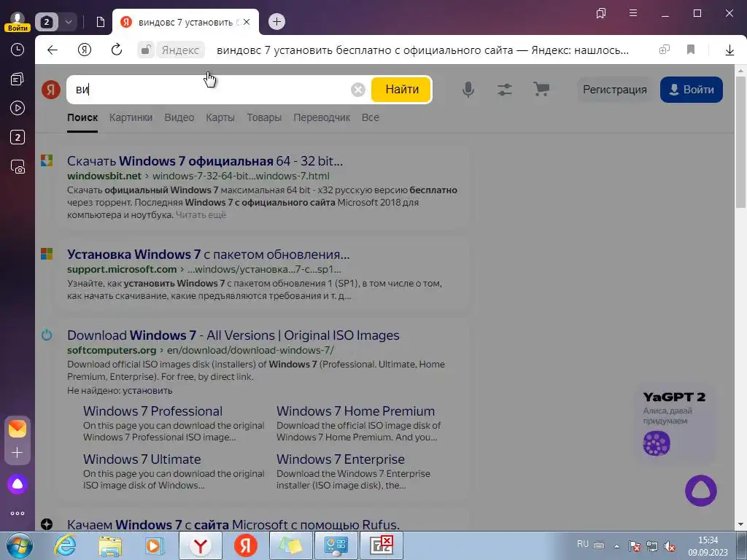This screenshot has width=747, height=560.
Task: Switch to the Видео tab
Action: click(179, 117)
